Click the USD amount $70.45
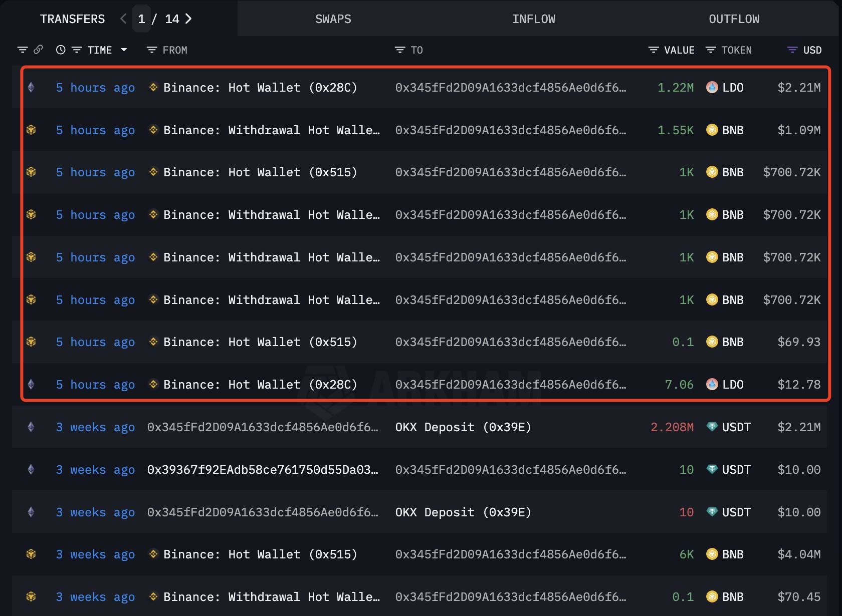The image size is (842, 616). [x=799, y=597]
